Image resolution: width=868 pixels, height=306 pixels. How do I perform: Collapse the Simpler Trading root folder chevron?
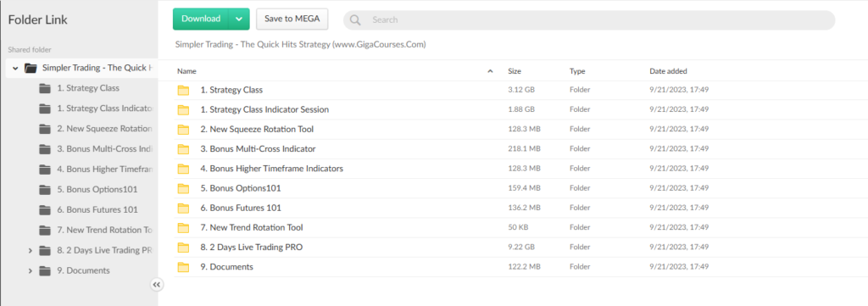click(x=15, y=68)
